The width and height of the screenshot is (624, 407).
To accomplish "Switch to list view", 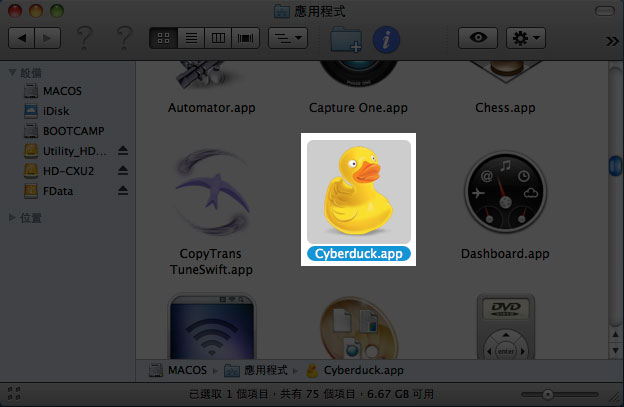I will pos(191,38).
